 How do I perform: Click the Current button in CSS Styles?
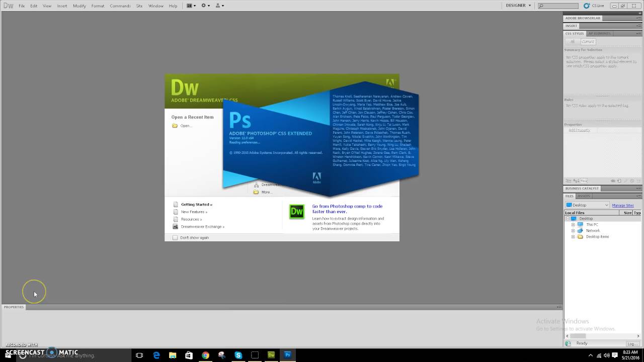[x=588, y=42]
